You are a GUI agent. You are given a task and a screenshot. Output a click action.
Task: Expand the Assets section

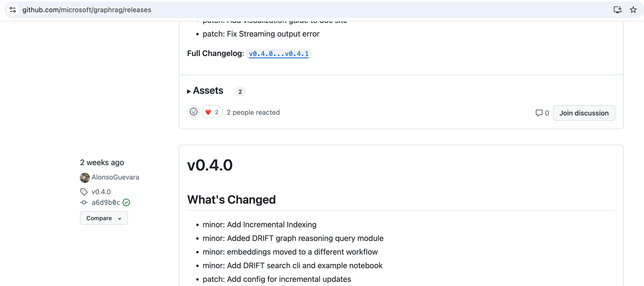pos(208,91)
